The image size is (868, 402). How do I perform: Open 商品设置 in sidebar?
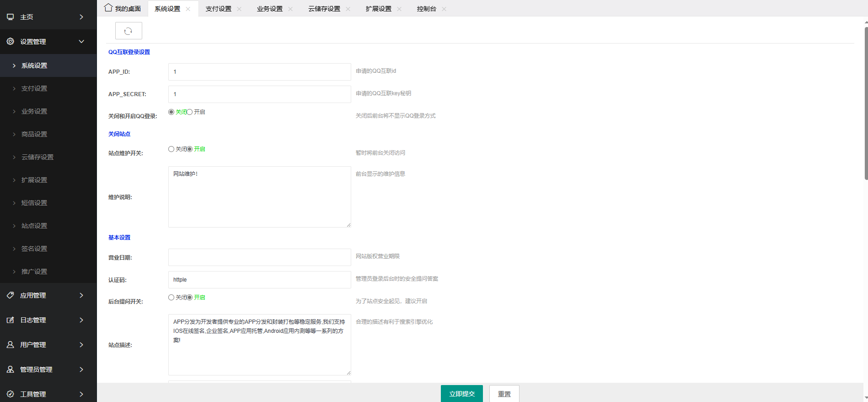(x=48, y=134)
